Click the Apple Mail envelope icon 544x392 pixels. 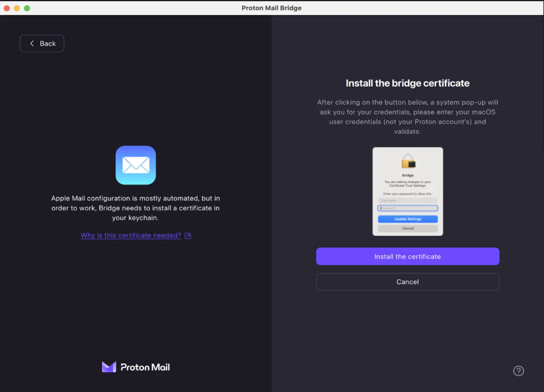coord(136,165)
